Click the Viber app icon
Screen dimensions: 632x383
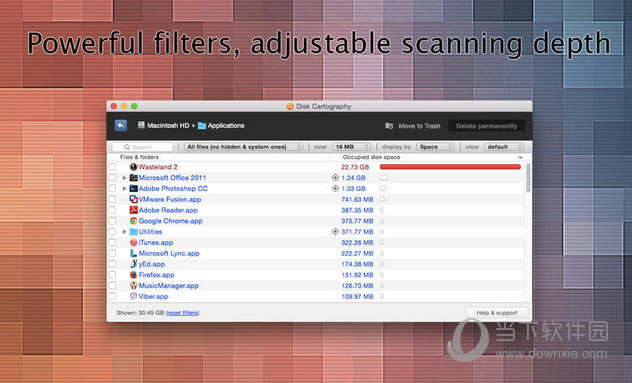[x=133, y=296]
